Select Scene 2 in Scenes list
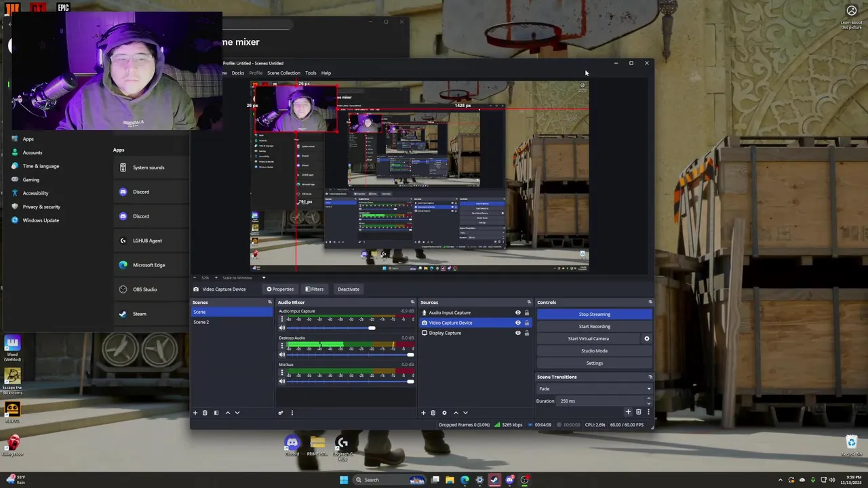This screenshot has width=868, height=488. [232, 322]
